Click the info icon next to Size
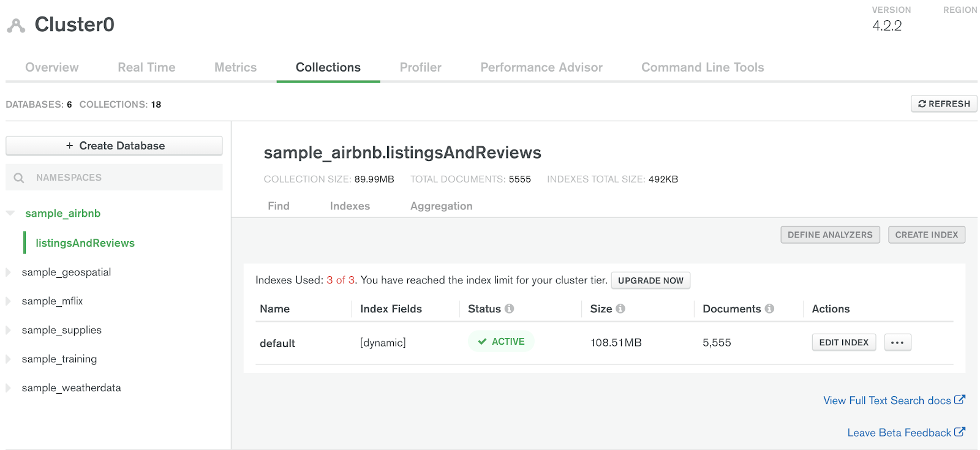980x450 pixels. coord(620,309)
